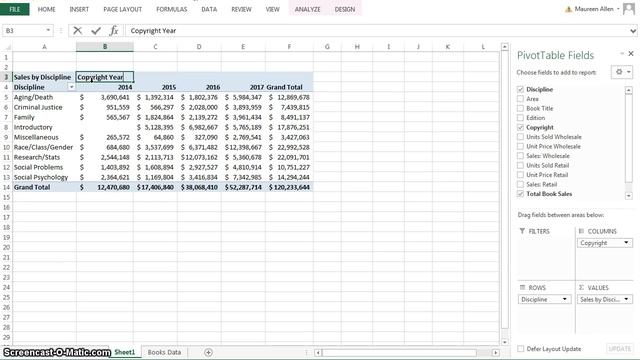This screenshot has height=360, width=640.
Task: Select the Introductory row label
Action: pos(33,127)
